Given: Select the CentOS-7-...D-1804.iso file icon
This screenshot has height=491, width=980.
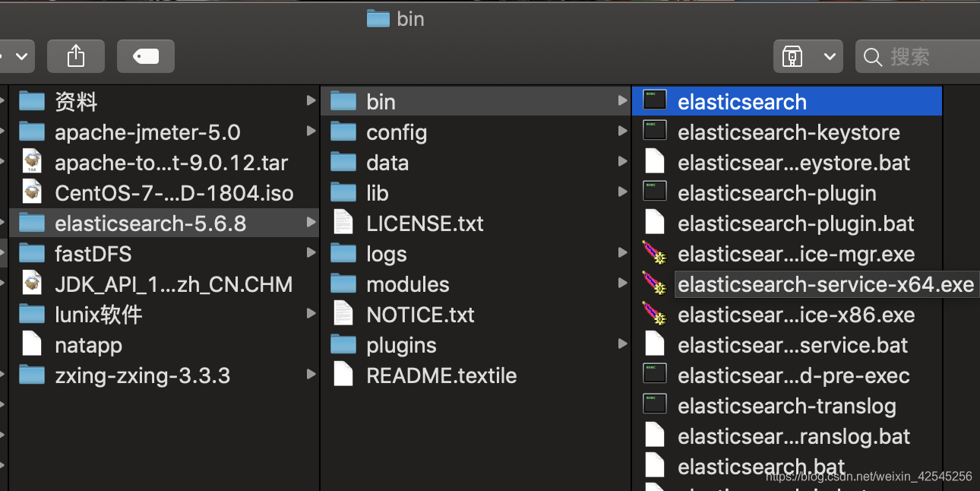Looking at the screenshot, I should [x=32, y=192].
